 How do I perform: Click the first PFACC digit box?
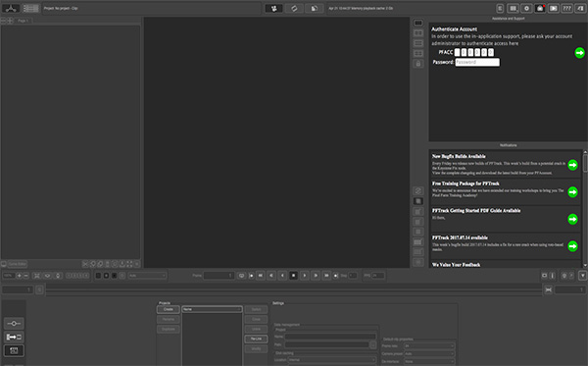click(457, 52)
